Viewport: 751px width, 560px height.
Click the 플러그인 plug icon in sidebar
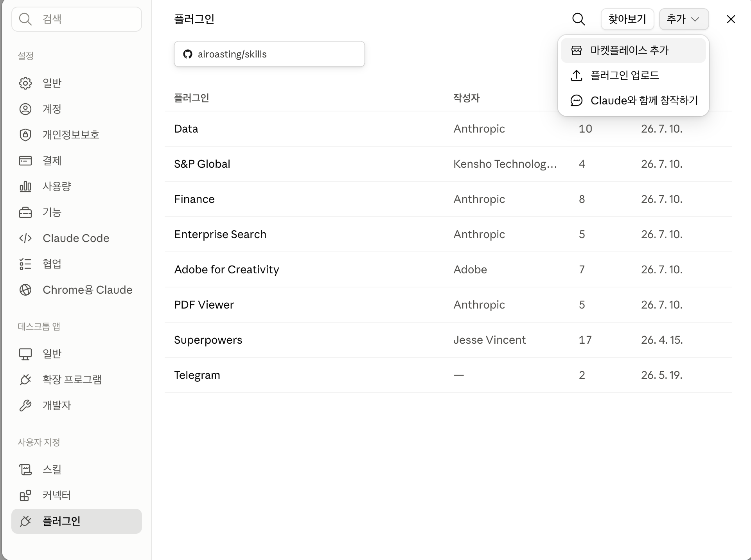coord(25,521)
